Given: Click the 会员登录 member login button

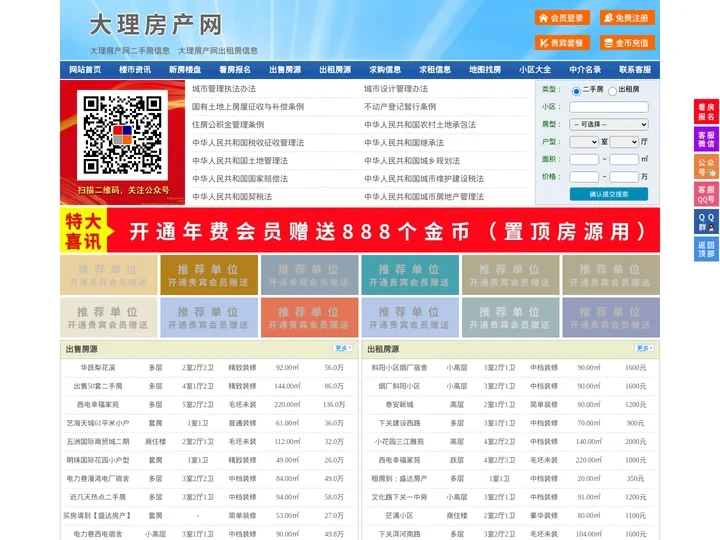Looking at the screenshot, I should coord(562,18).
